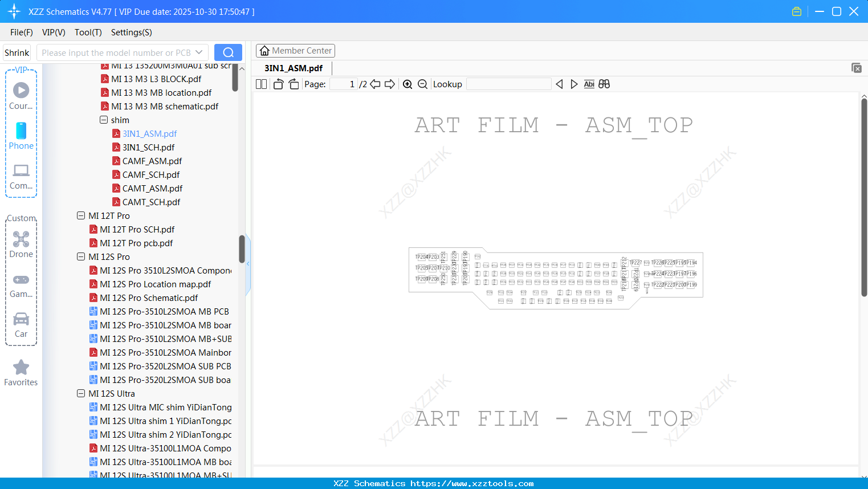This screenshot has width=868, height=489.
Task: Open the Drone schematics section
Action: pyautogui.click(x=21, y=244)
